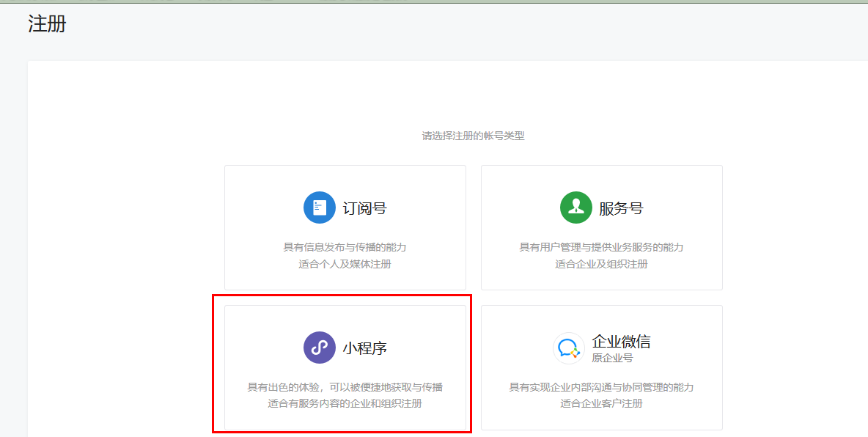Screen dimensions: 868x437
Task: Choose the 企业微信 account type title
Action: pos(621,341)
